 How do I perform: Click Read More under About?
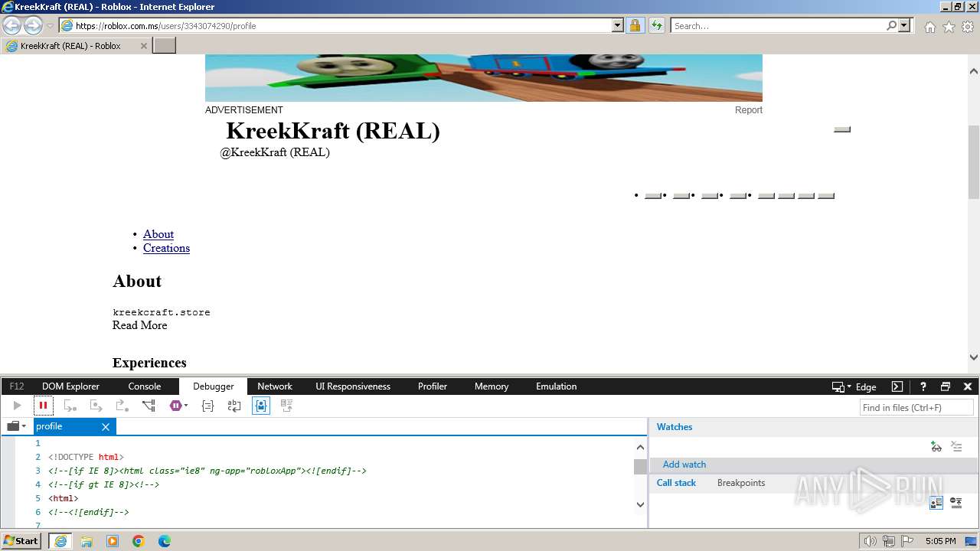pyautogui.click(x=139, y=325)
